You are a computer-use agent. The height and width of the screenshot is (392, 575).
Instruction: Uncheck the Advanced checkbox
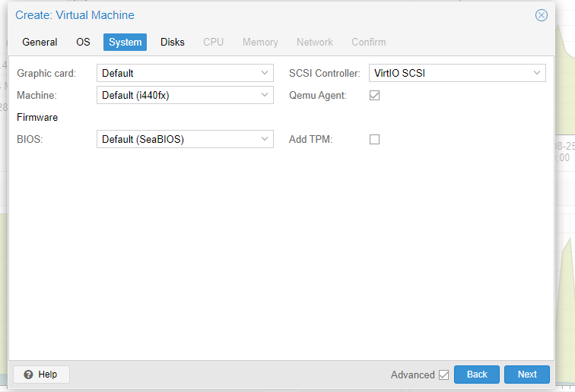(444, 375)
